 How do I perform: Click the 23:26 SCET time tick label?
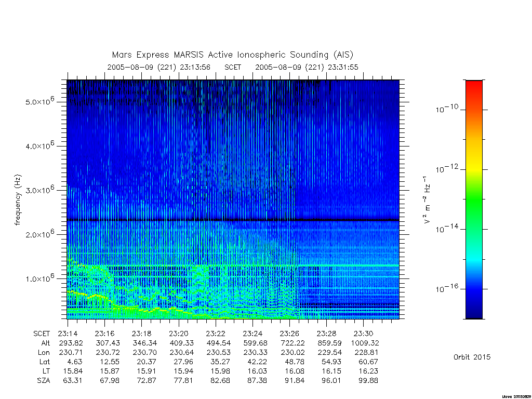click(x=289, y=334)
